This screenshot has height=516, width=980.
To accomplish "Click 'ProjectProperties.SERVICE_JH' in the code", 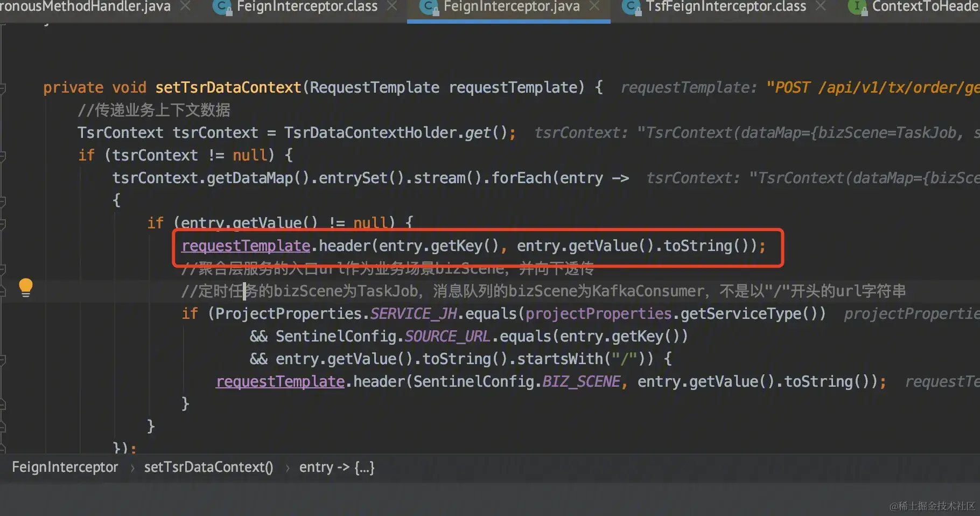I will click(x=336, y=313).
